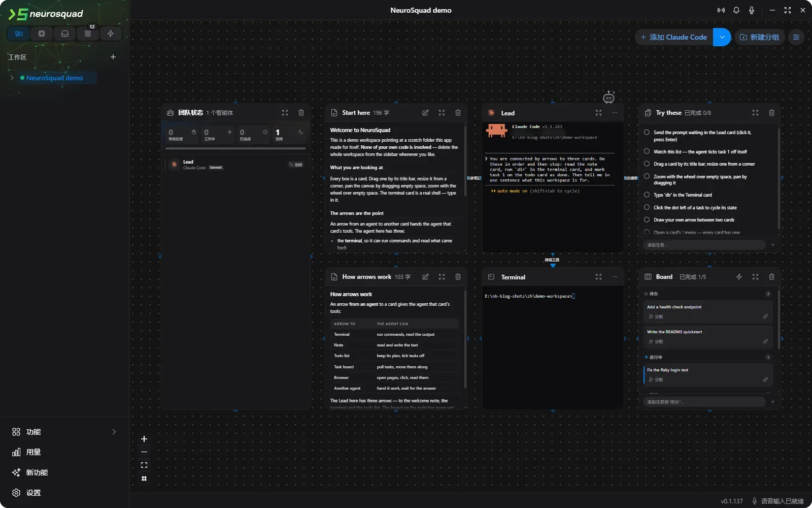The height and width of the screenshot is (508, 812).
Task: Maximize the 团队状态 card
Action: 285,113
